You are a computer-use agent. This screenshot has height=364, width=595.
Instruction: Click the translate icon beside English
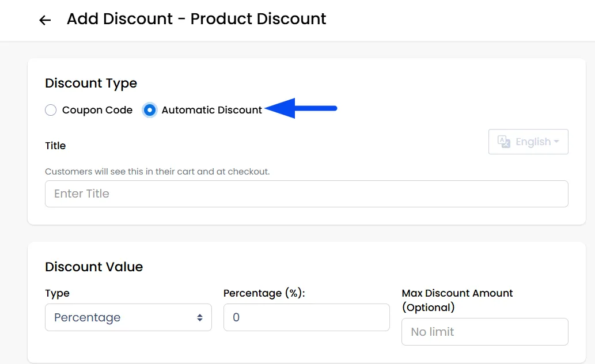click(x=504, y=142)
